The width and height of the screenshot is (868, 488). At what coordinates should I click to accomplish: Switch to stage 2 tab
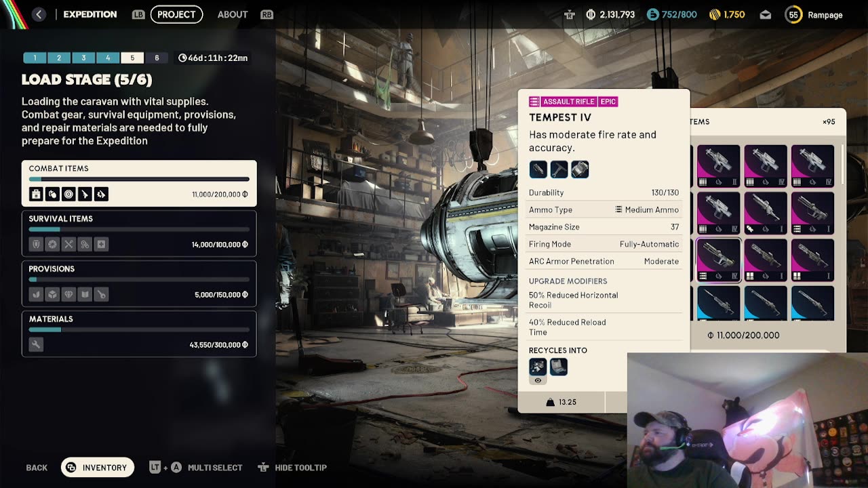pos(59,58)
